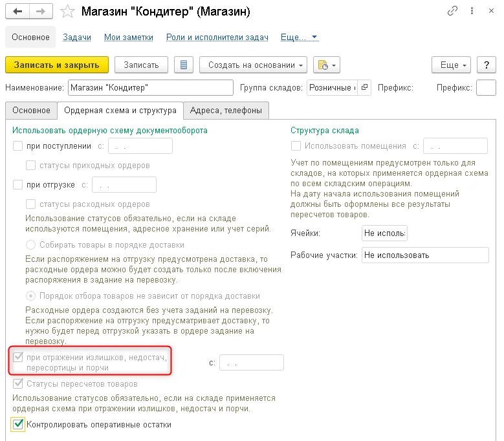Click Записать и закрыть button
Screen dimensions: 504x441
point(57,65)
